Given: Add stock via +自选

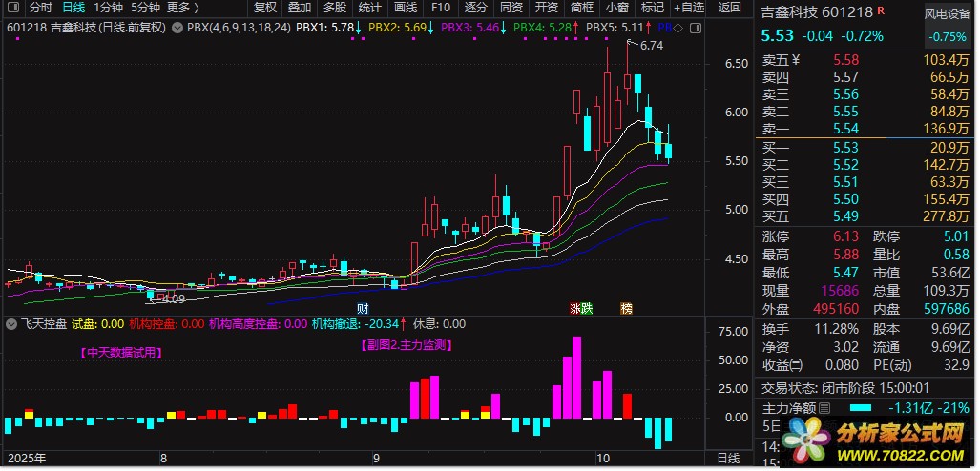Looking at the screenshot, I should point(689,8).
